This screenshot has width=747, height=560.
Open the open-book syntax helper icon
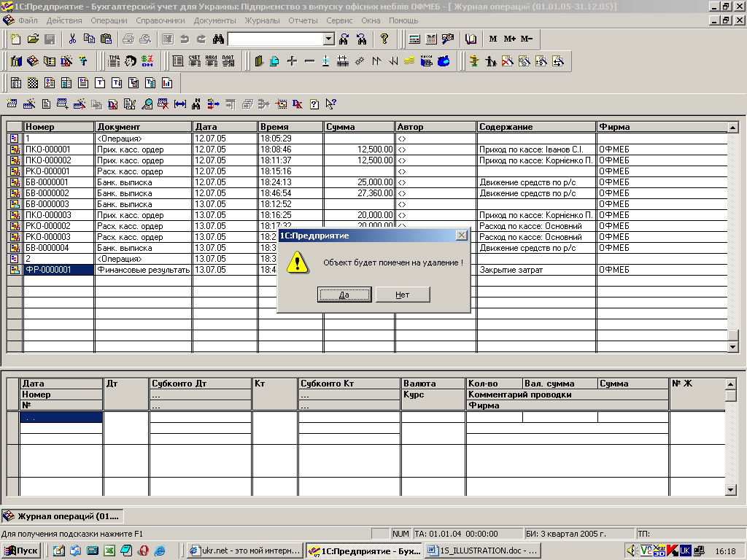tap(471, 39)
